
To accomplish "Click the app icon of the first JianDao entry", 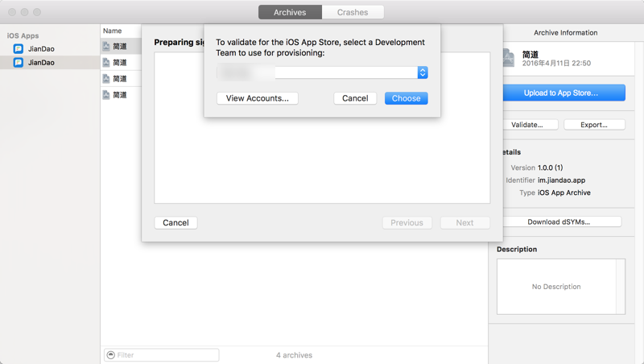I will coord(18,49).
